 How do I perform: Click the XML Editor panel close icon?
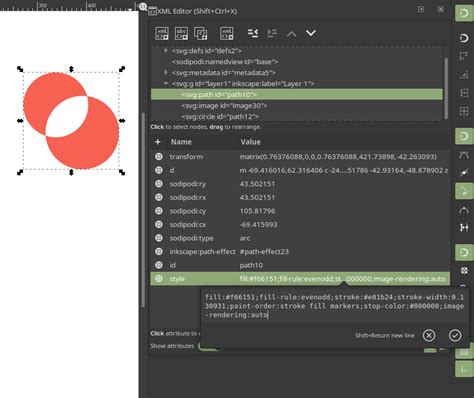click(x=441, y=9)
